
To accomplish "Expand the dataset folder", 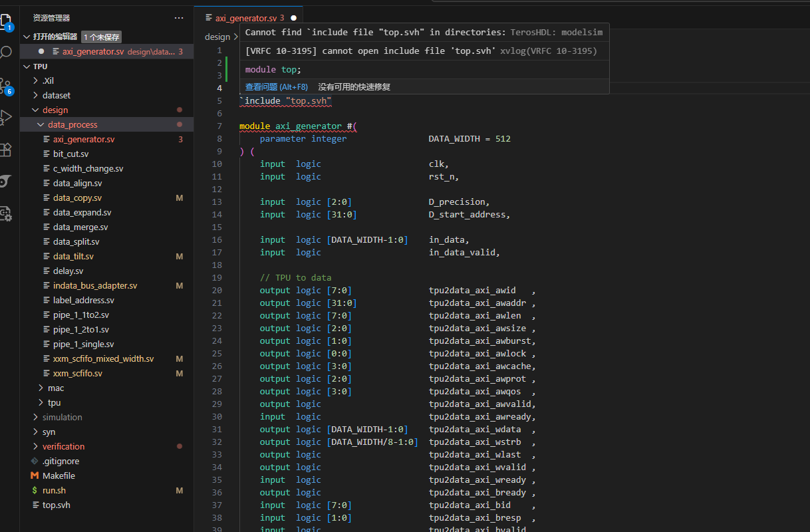I will pos(36,95).
